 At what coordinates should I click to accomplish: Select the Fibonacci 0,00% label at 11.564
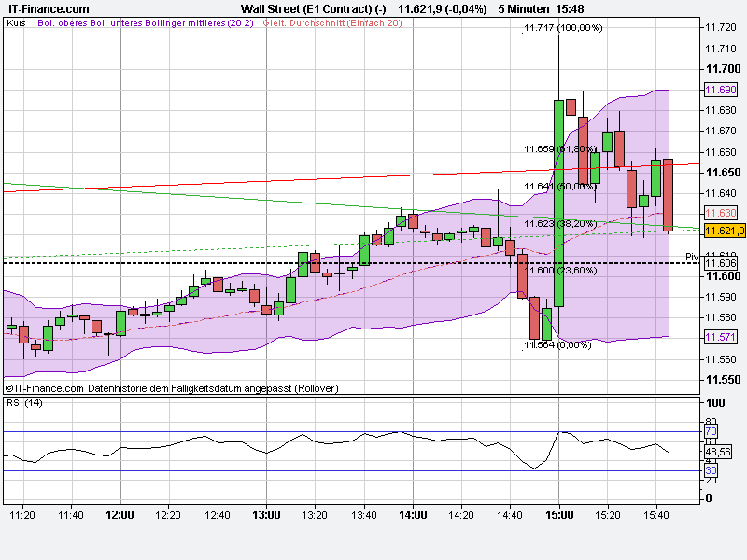tap(557, 343)
